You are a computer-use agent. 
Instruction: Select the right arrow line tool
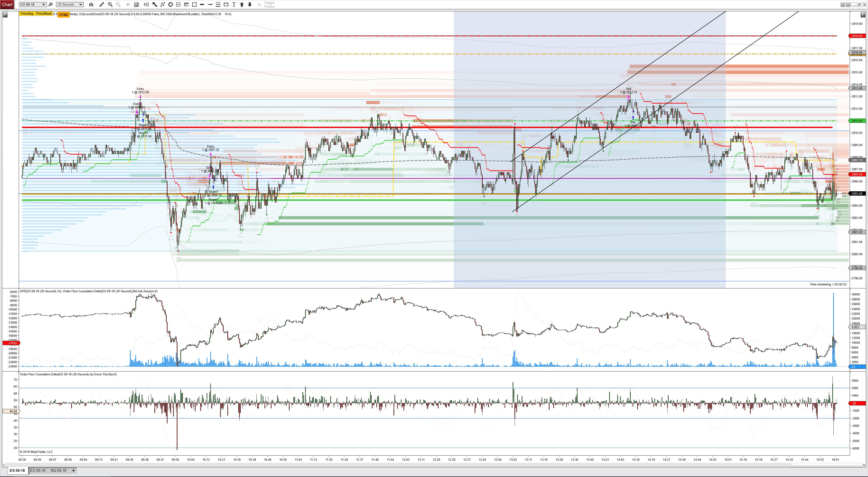coord(210,4)
